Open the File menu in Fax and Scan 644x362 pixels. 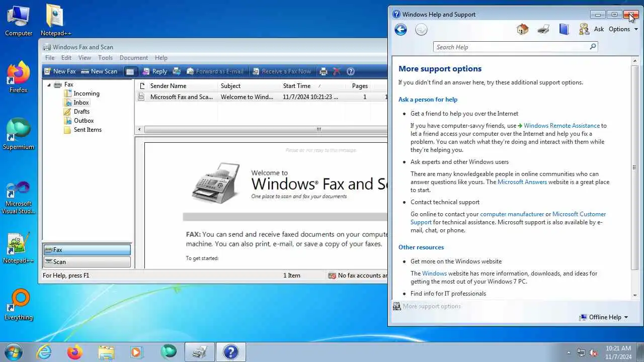tap(50, 58)
